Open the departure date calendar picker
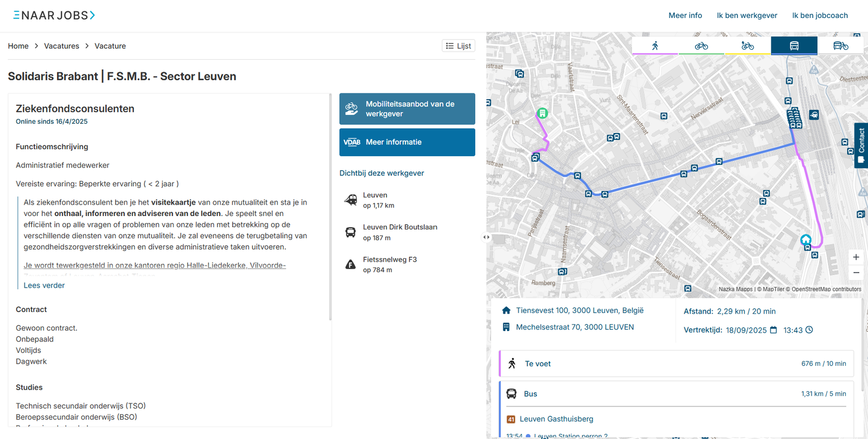 click(x=774, y=330)
